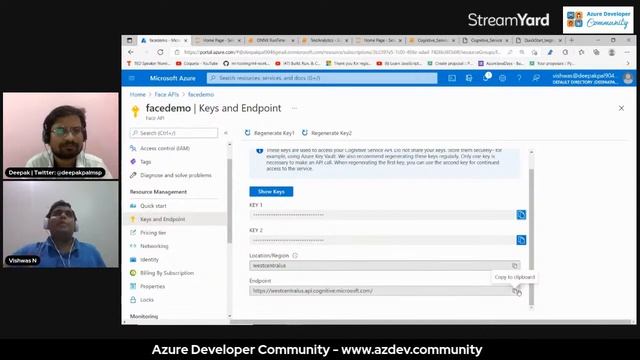
Task: Click Vishwas N webcam thumbnail
Action: click(61, 224)
